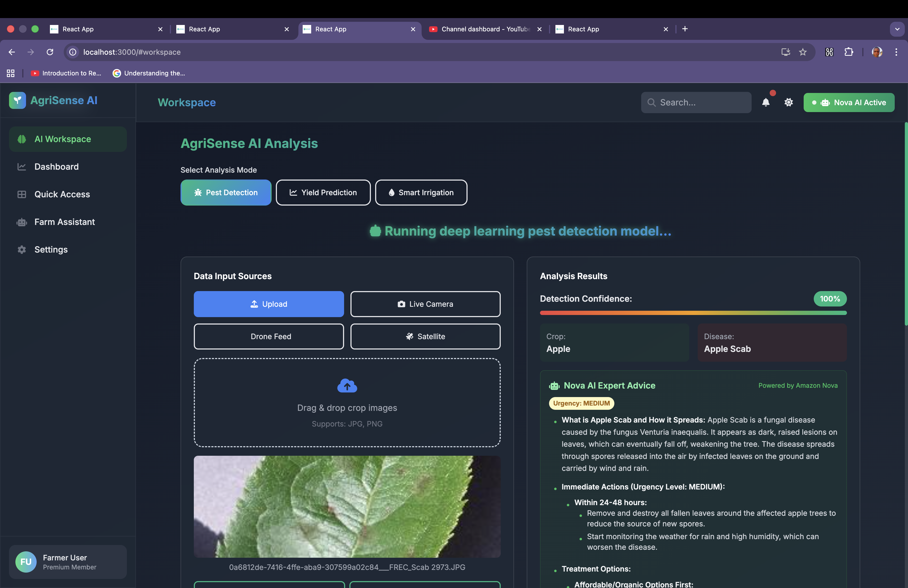Image resolution: width=908 pixels, height=588 pixels.
Task: Select Yield Prediction analysis mode
Action: coord(323,192)
